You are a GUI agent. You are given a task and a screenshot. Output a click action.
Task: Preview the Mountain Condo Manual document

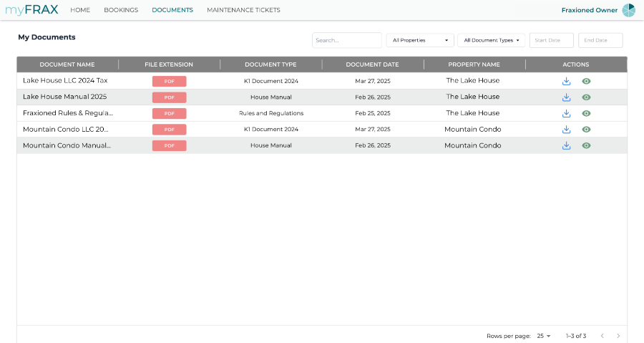pyautogui.click(x=586, y=145)
